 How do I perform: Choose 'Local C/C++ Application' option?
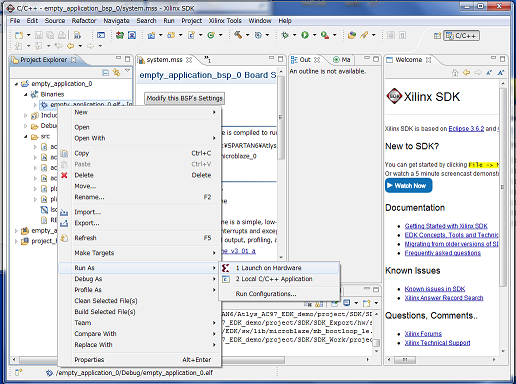tap(279, 279)
